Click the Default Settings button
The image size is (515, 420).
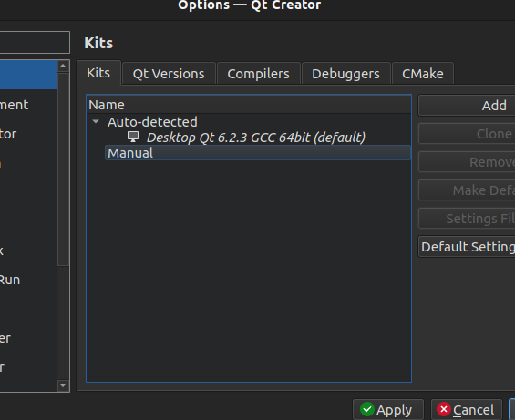(468, 247)
